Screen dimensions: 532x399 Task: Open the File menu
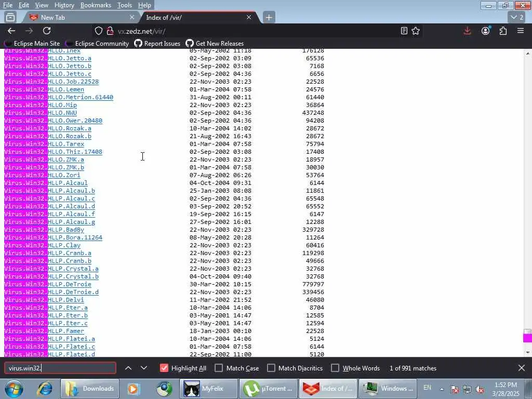(x=7, y=5)
